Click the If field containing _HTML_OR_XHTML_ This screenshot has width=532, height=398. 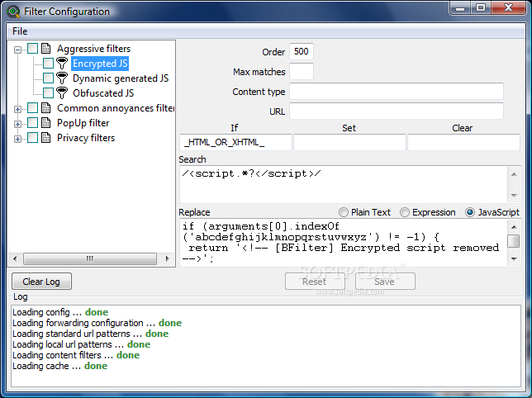pos(235,142)
